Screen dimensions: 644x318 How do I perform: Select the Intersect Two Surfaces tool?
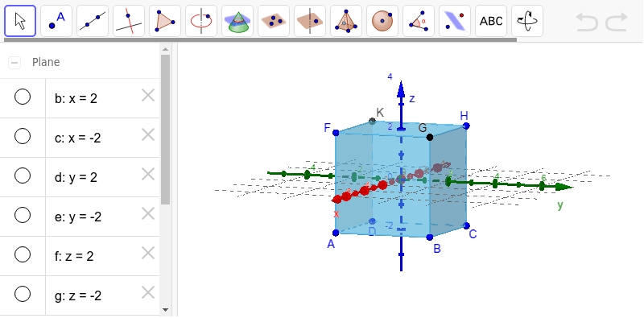[x=237, y=21]
